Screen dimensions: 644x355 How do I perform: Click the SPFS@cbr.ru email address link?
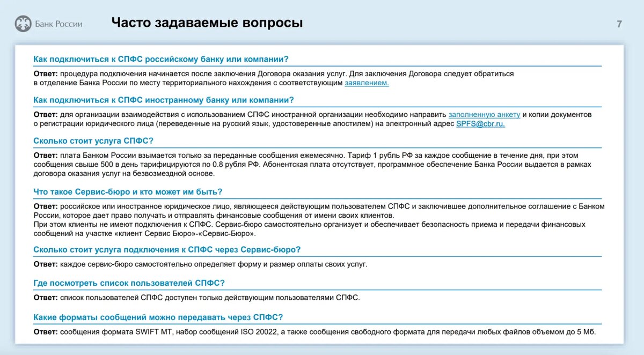coord(479,124)
